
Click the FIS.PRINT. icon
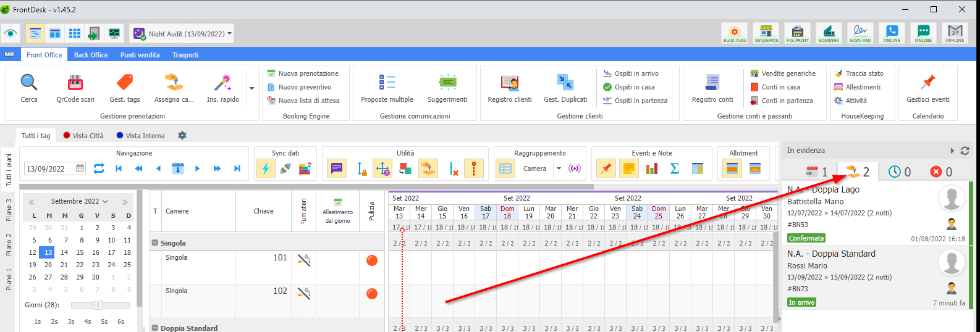pyautogui.click(x=798, y=33)
